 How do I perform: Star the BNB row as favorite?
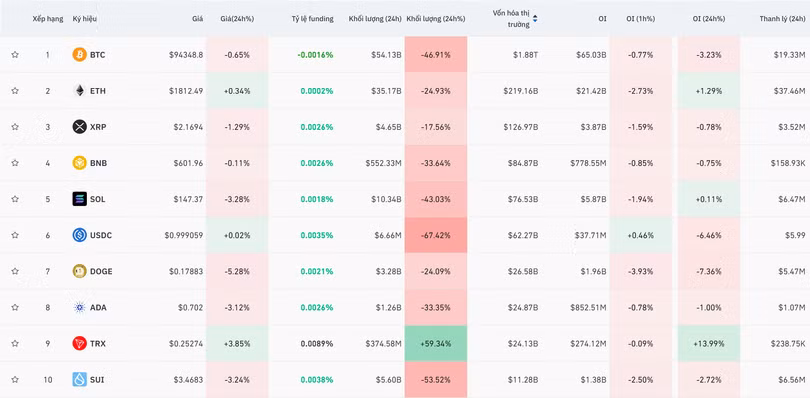pos(15,163)
